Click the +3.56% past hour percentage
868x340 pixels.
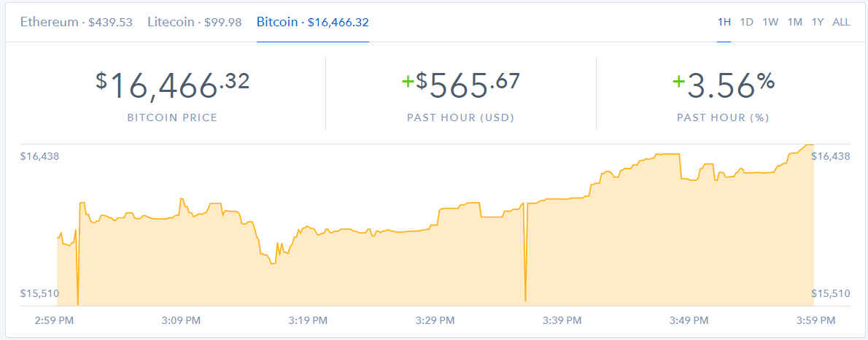pyautogui.click(x=723, y=85)
